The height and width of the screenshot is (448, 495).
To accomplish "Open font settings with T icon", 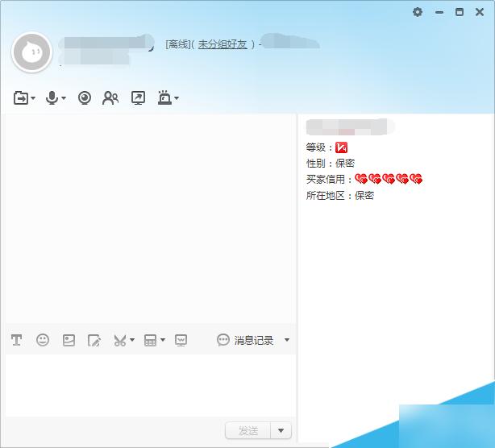I will tap(16, 340).
